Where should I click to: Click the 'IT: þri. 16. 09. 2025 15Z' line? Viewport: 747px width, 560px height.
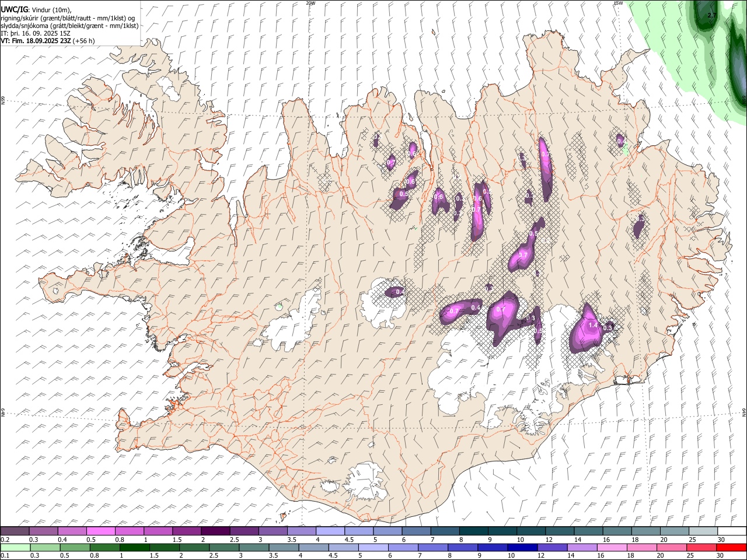[x=36, y=33]
